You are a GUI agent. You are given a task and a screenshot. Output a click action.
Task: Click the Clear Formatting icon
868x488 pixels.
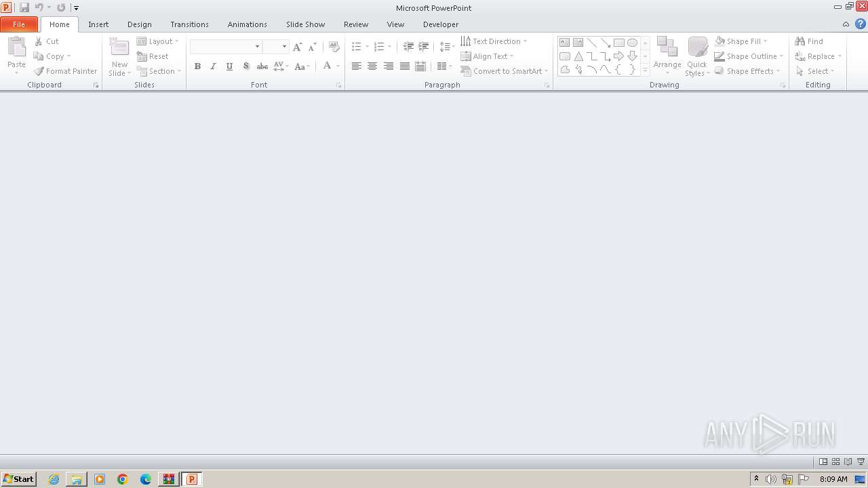[x=334, y=47]
